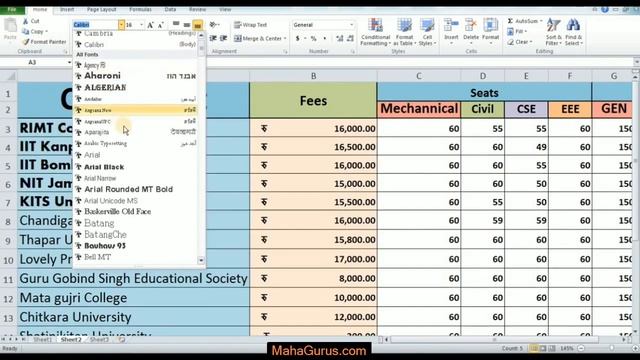The image size is (640, 360).
Task: Open Conditional Formatting menu
Action: (375, 32)
